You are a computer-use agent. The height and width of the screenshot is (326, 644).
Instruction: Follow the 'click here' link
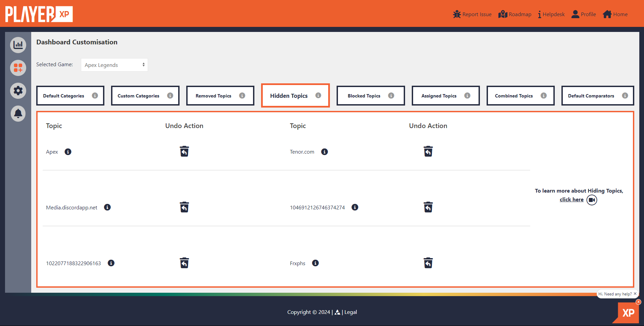coord(572,200)
